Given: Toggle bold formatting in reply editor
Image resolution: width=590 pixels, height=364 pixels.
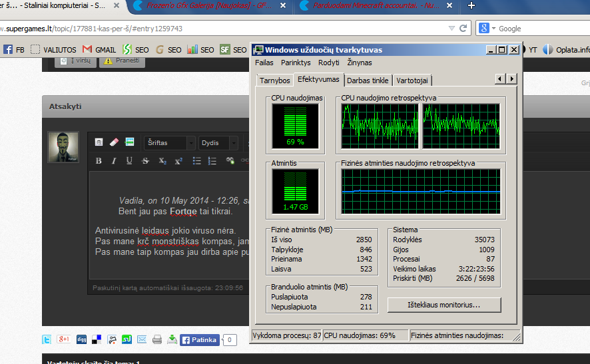Looking at the screenshot, I should tap(99, 161).
